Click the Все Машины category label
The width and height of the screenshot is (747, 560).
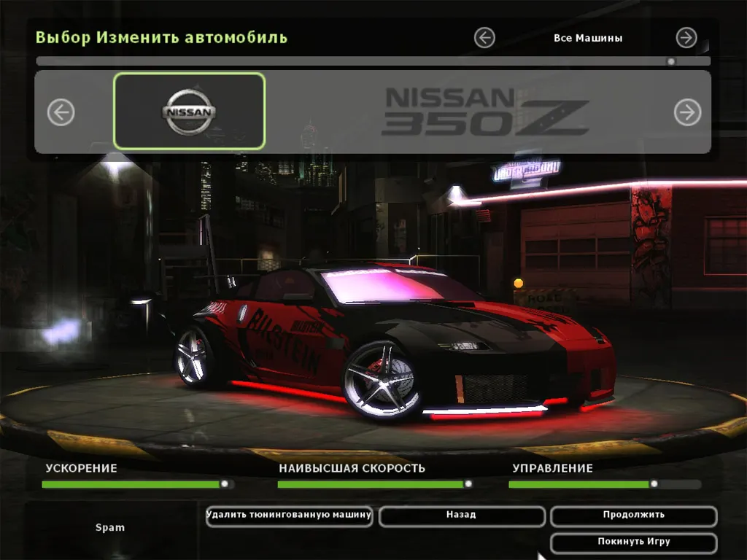tap(588, 38)
